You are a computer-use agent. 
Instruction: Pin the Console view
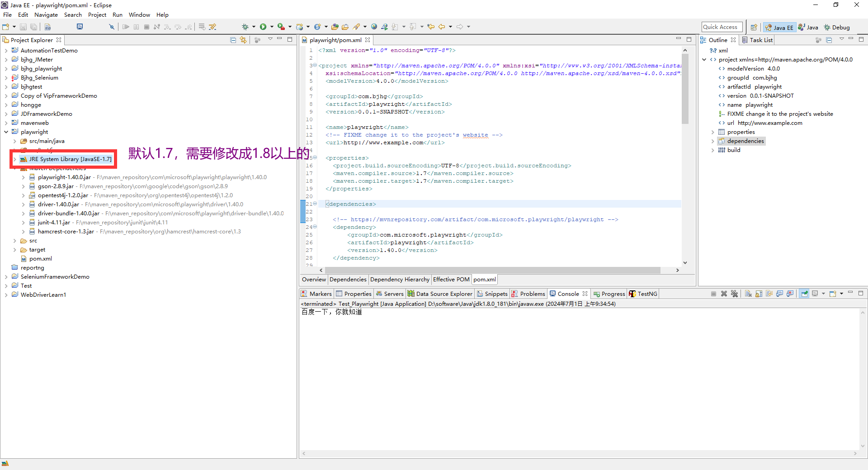tap(805, 294)
